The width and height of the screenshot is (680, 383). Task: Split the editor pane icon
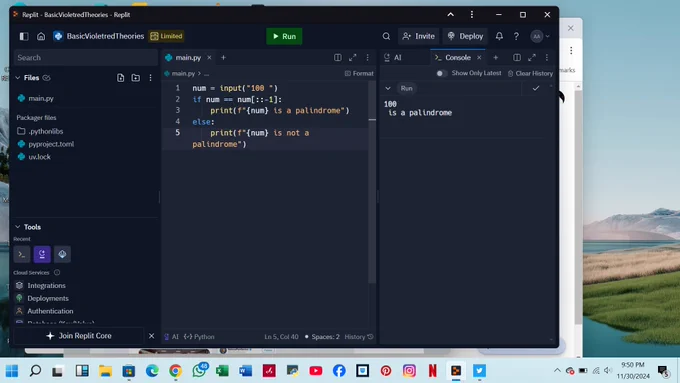tap(337, 58)
